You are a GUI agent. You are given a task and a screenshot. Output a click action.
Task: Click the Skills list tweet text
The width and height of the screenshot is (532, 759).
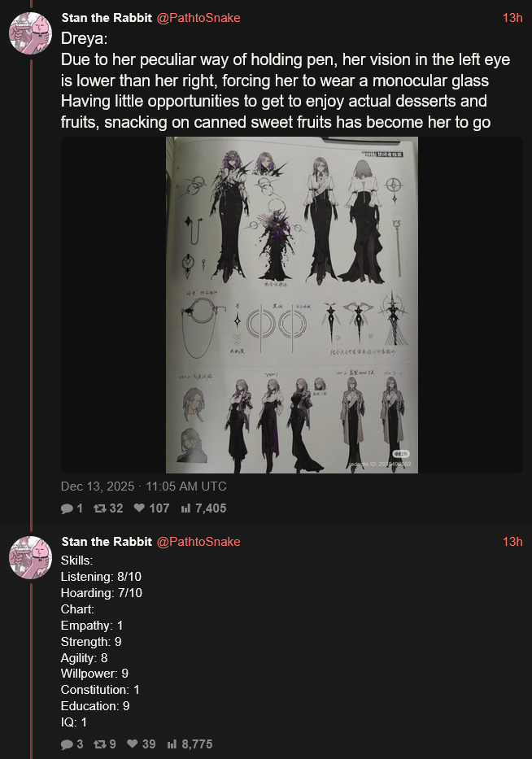point(102,641)
